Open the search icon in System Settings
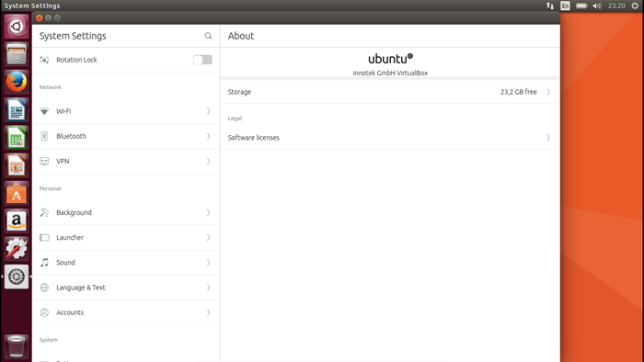This screenshot has width=644, height=362. (208, 36)
